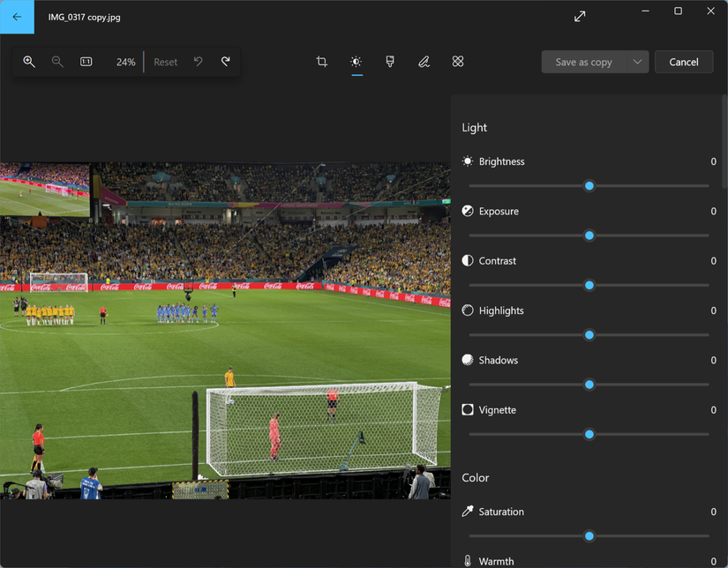Navigate back with the back arrow
The height and width of the screenshot is (568, 728).
tap(17, 16)
